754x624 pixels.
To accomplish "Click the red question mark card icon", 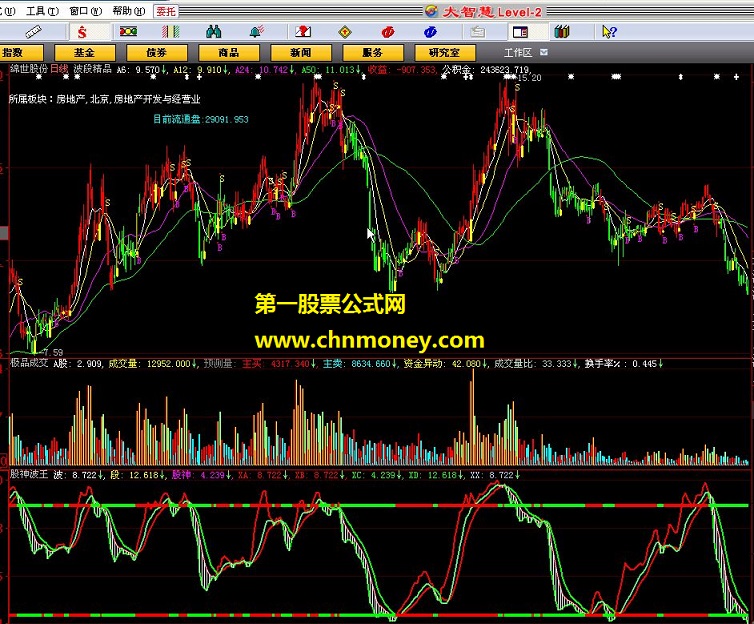I will pos(302,32).
